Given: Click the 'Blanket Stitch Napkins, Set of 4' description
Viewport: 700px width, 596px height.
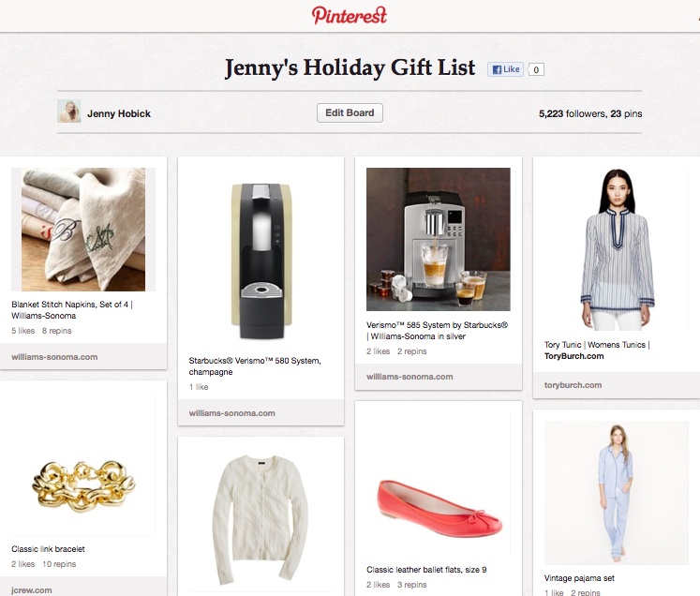Looking at the screenshot, I should click(72, 310).
